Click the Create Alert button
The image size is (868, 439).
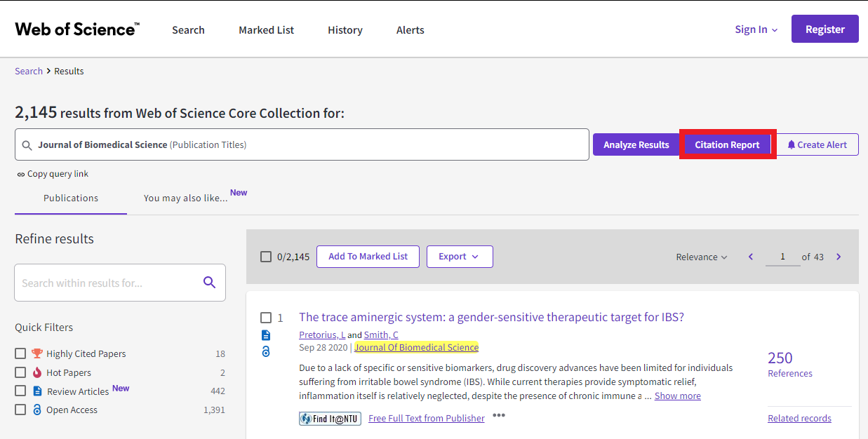click(817, 144)
